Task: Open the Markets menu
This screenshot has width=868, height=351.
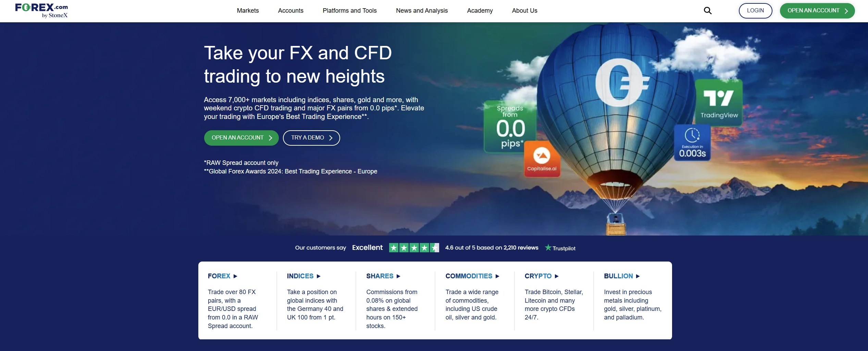Action: (x=248, y=11)
